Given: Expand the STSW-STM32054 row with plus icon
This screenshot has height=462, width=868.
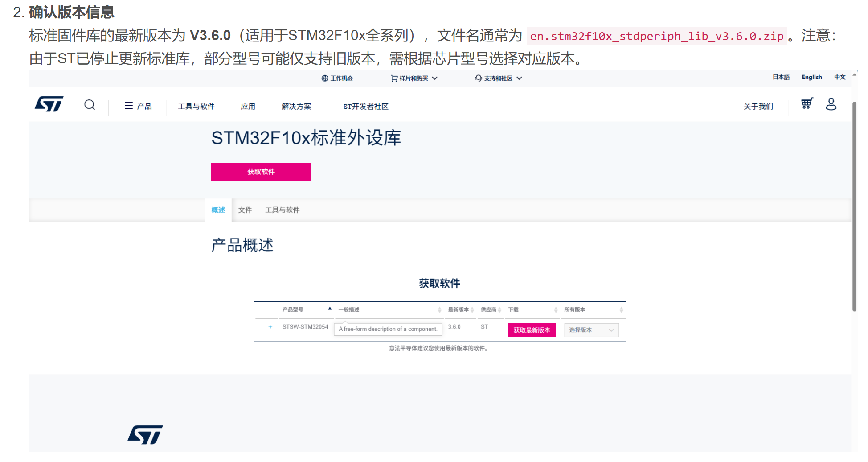Looking at the screenshot, I should (x=270, y=327).
